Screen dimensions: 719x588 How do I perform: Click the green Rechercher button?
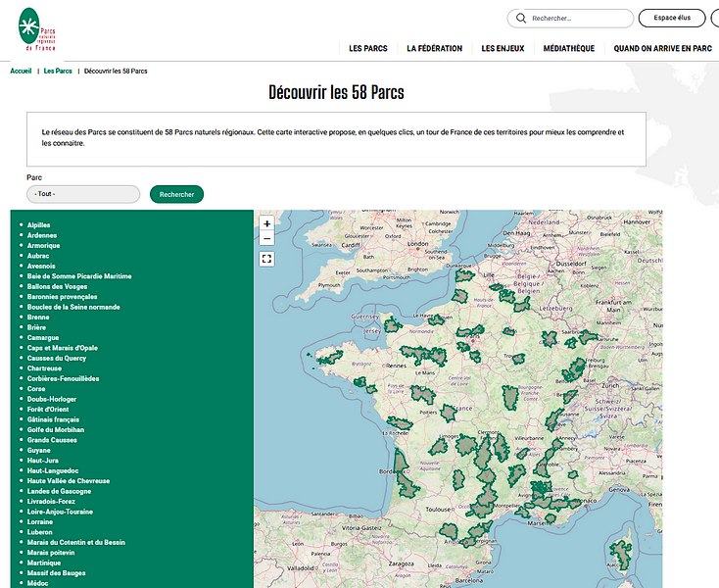click(176, 194)
